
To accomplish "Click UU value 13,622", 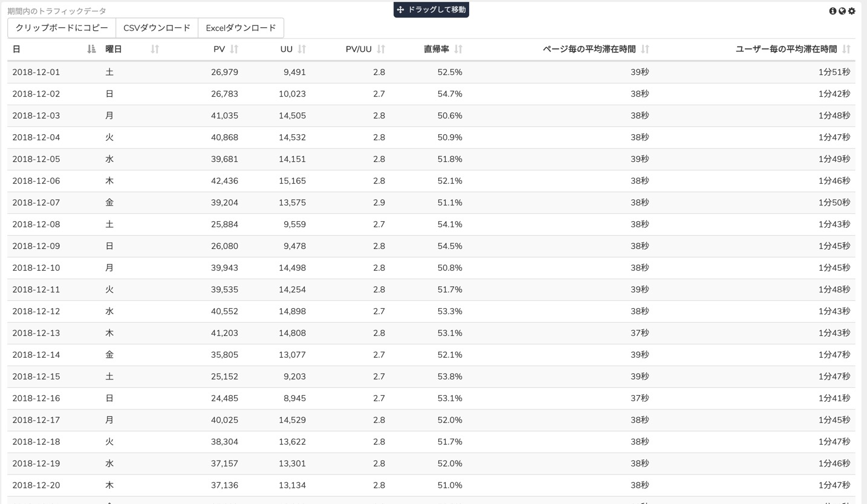I will 292,442.
